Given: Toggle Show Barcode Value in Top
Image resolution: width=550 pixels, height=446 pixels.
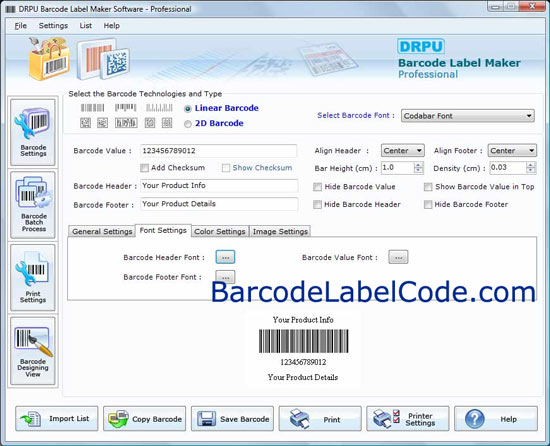Looking at the screenshot, I should pyautogui.click(x=428, y=187).
